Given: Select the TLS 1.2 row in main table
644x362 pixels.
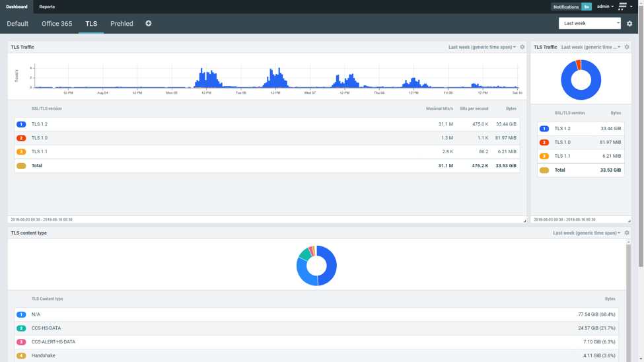Looking at the screenshot, I should [267, 124].
